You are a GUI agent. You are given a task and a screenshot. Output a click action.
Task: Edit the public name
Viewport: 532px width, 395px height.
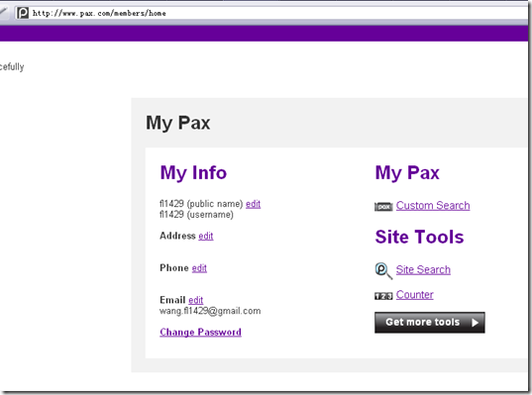253,204
